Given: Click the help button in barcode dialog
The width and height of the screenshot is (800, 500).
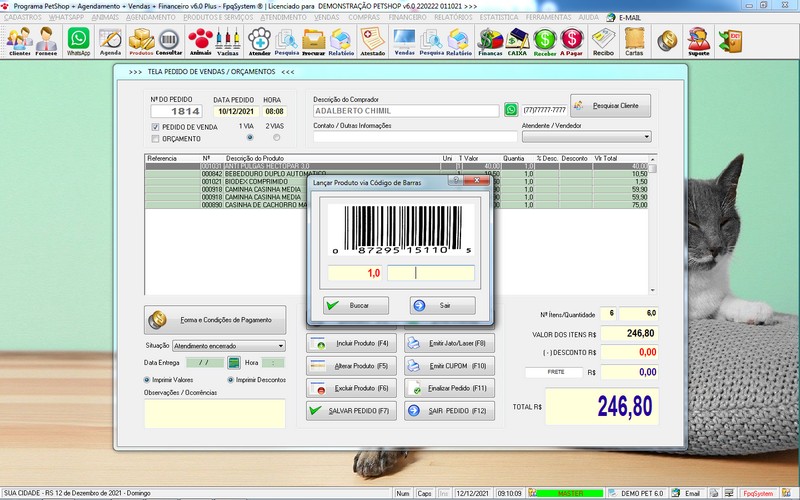Looking at the screenshot, I should tap(455, 181).
